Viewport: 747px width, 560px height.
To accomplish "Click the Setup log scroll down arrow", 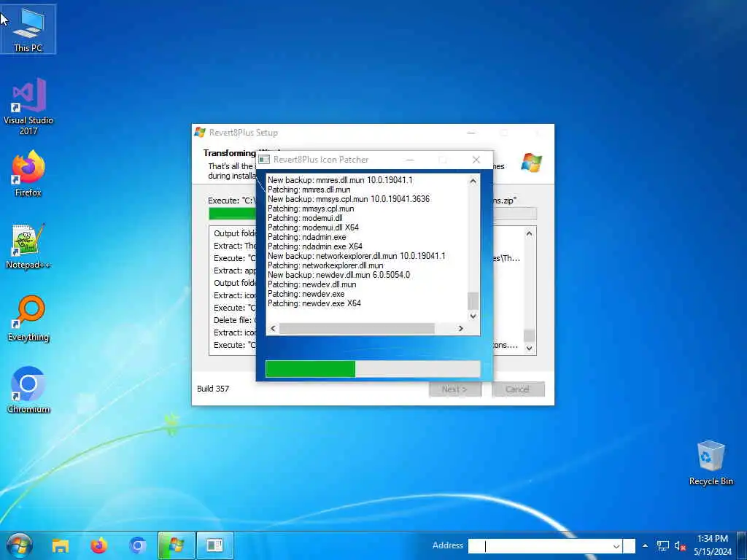I will tap(529, 348).
